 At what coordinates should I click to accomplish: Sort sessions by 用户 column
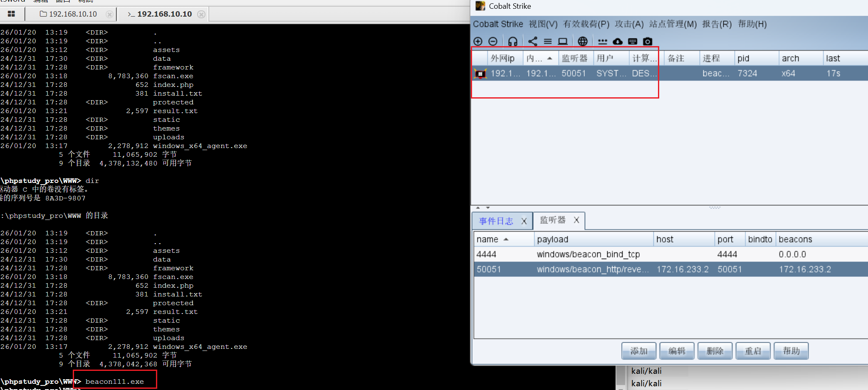pos(611,58)
